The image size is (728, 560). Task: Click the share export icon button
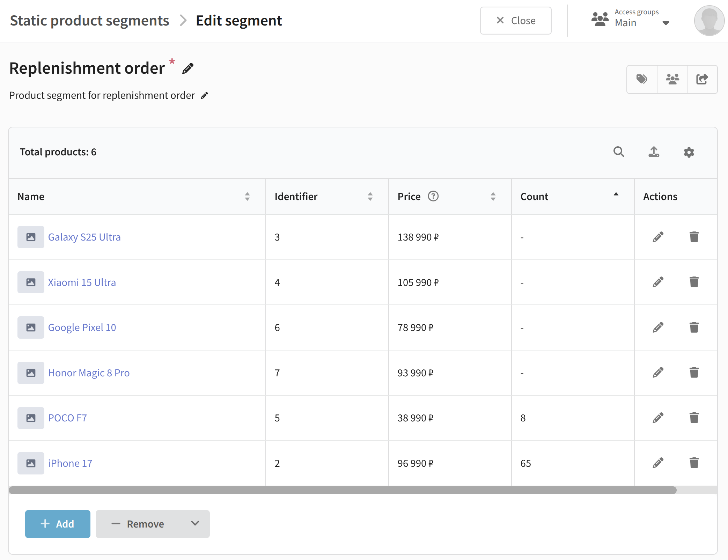click(702, 79)
